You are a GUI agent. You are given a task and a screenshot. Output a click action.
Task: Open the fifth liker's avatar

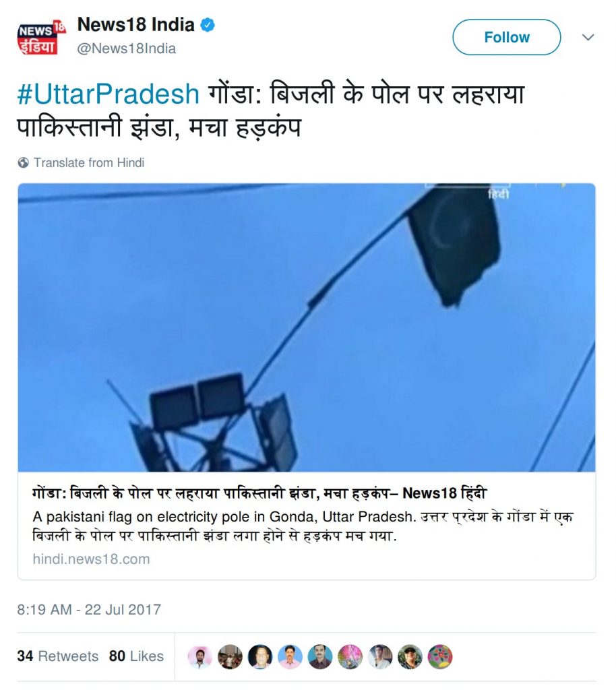(320, 657)
